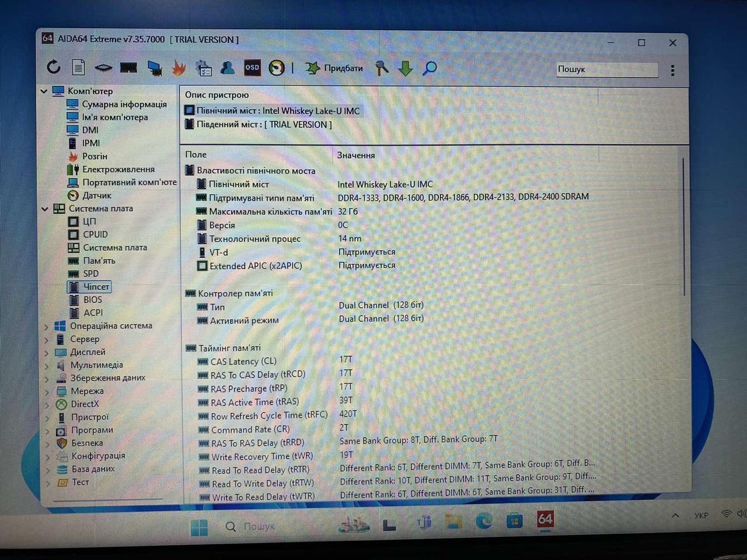The height and width of the screenshot is (560, 747).
Task: Expand the Збереження даних node
Action: [x=46, y=379]
